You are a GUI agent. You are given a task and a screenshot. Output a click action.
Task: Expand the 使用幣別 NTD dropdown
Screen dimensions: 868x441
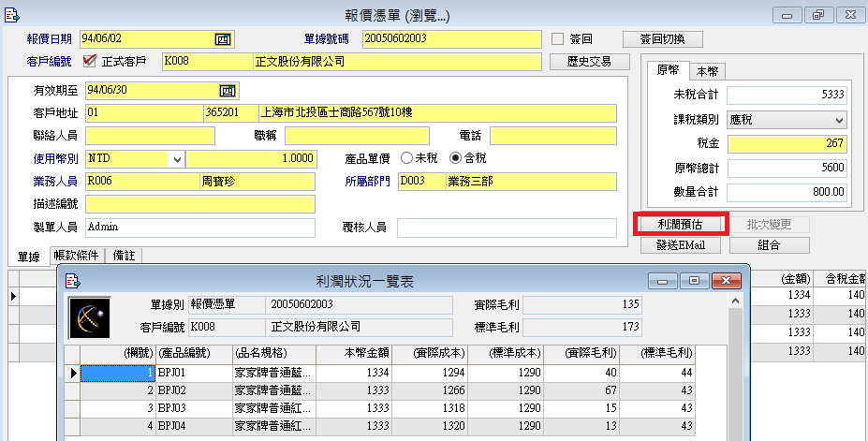(177, 159)
